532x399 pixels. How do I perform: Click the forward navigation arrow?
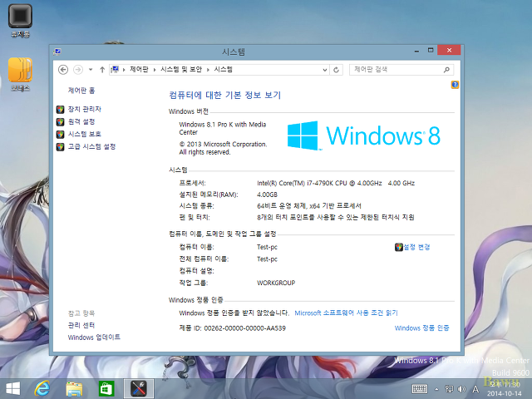(78, 70)
